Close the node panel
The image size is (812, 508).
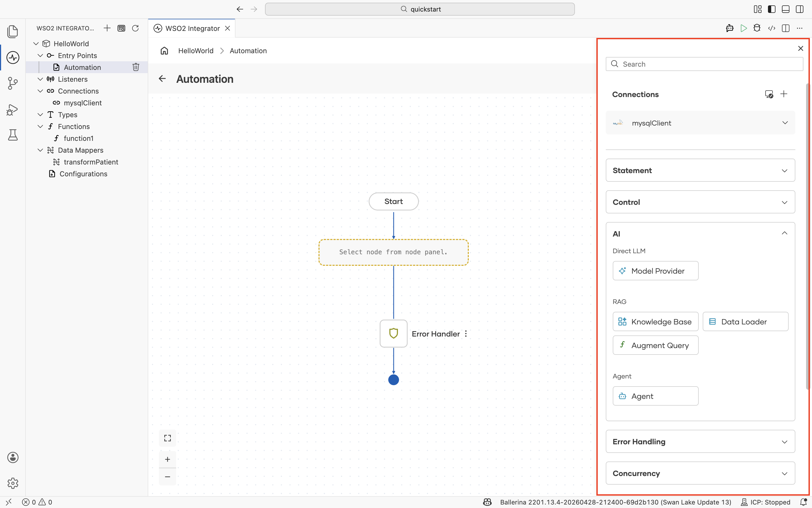[x=801, y=48]
